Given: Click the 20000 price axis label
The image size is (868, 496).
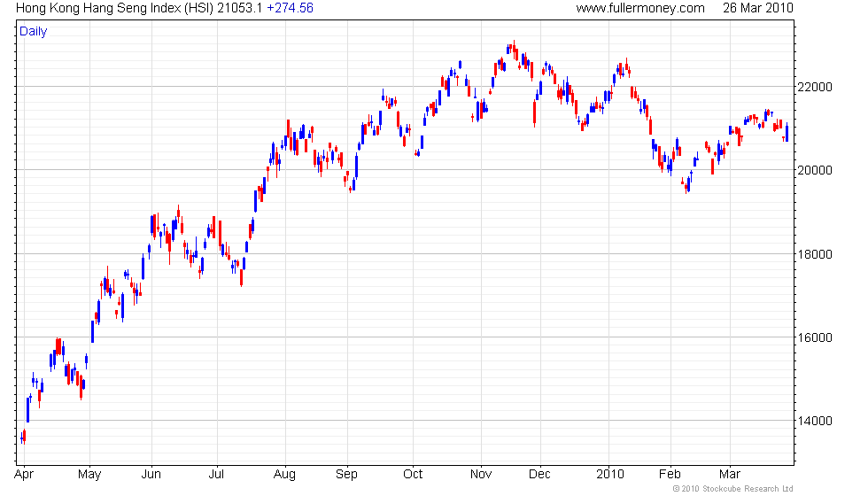Looking at the screenshot, I should click(814, 170).
